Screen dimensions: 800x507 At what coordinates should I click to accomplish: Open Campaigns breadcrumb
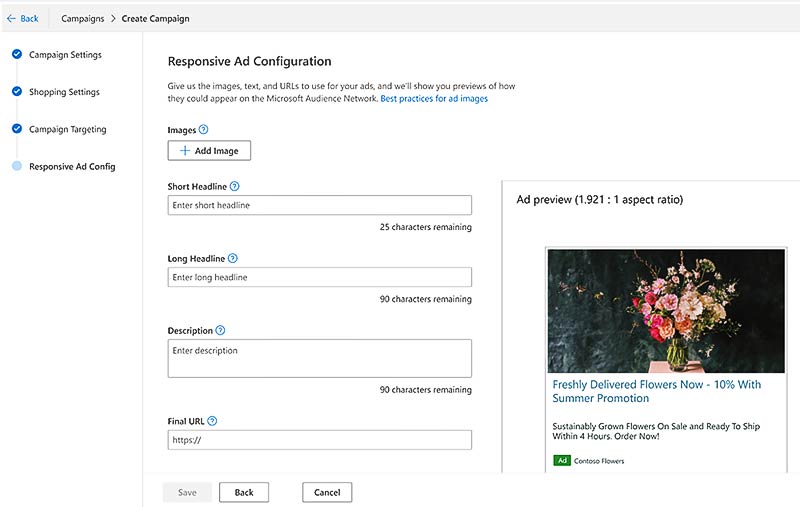[x=83, y=18]
